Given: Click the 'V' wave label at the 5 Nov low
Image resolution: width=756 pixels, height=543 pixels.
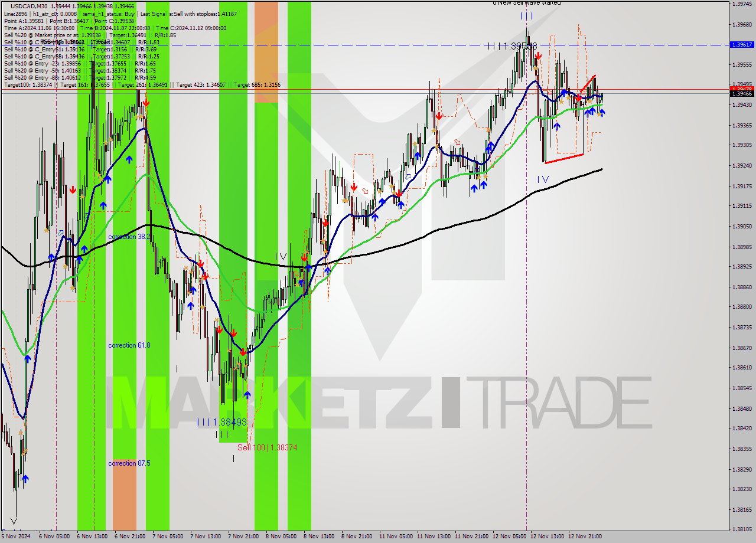Looking at the screenshot, I should (14, 521).
